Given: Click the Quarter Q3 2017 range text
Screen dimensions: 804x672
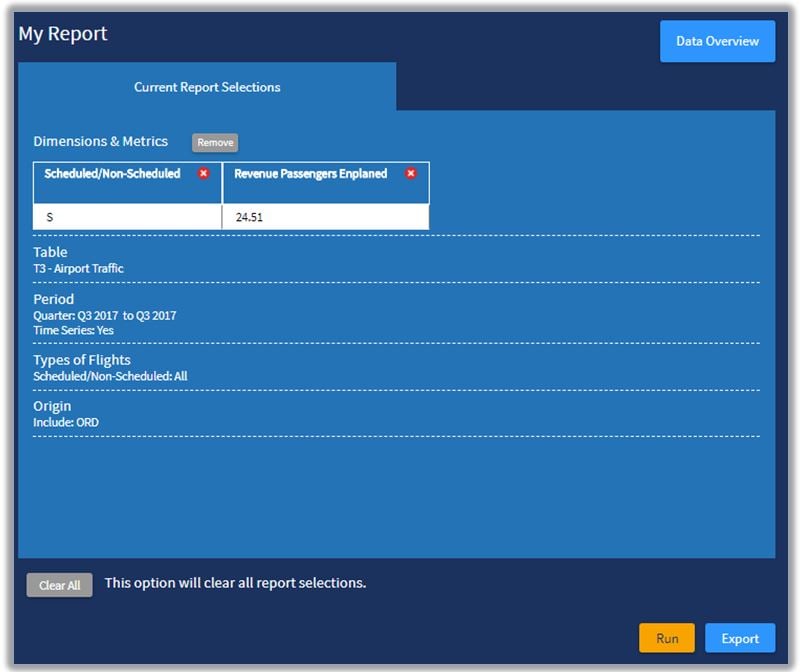Looking at the screenshot, I should 104,315.
